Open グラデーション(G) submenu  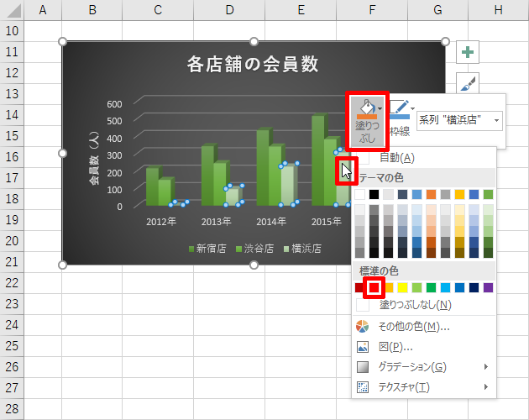click(424, 366)
